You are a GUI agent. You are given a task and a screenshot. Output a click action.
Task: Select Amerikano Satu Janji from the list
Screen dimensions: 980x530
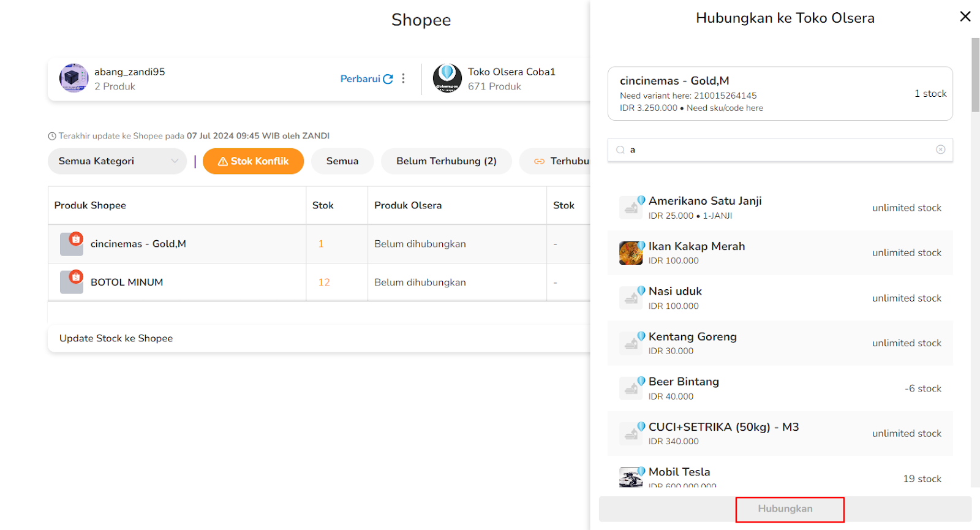click(x=780, y=208)
